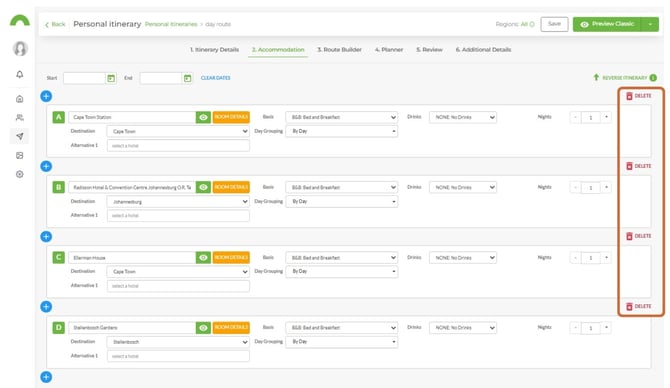Click the End date input field
Screen dimensions: 670x388
click(161, 78)
